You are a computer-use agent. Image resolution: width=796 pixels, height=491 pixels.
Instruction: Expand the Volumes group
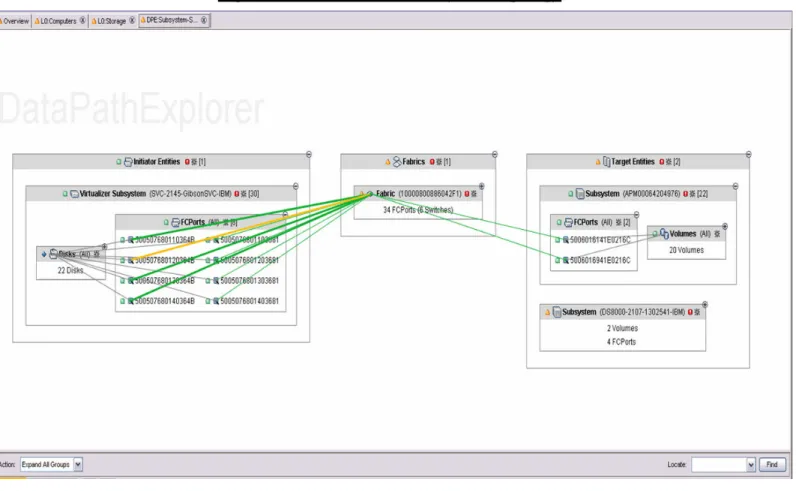724,226
